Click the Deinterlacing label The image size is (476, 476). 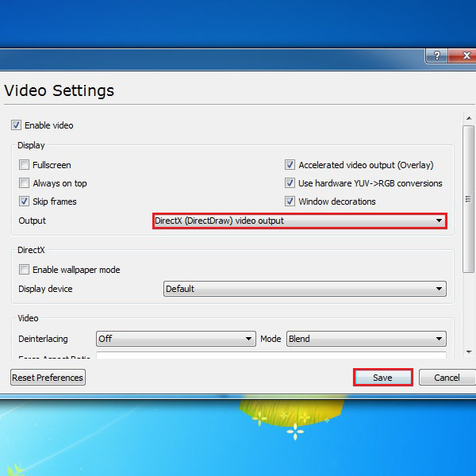tap(43, 339)
